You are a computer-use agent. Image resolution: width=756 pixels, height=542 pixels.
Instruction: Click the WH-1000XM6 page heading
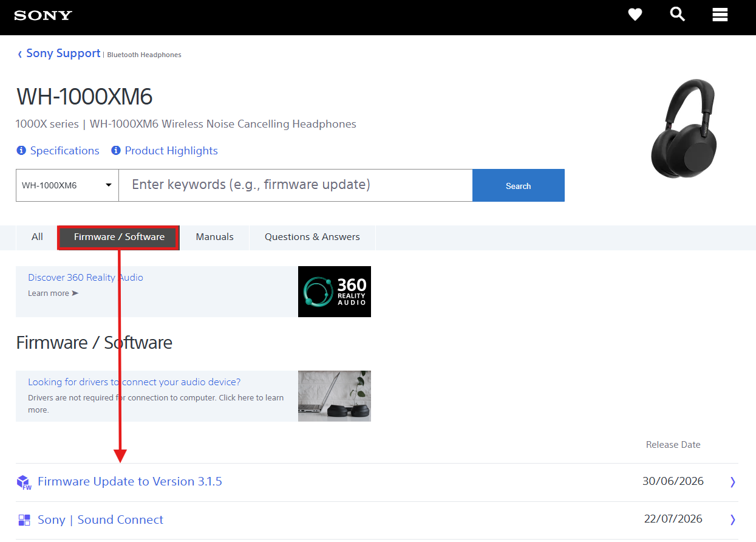pos(84,97)
